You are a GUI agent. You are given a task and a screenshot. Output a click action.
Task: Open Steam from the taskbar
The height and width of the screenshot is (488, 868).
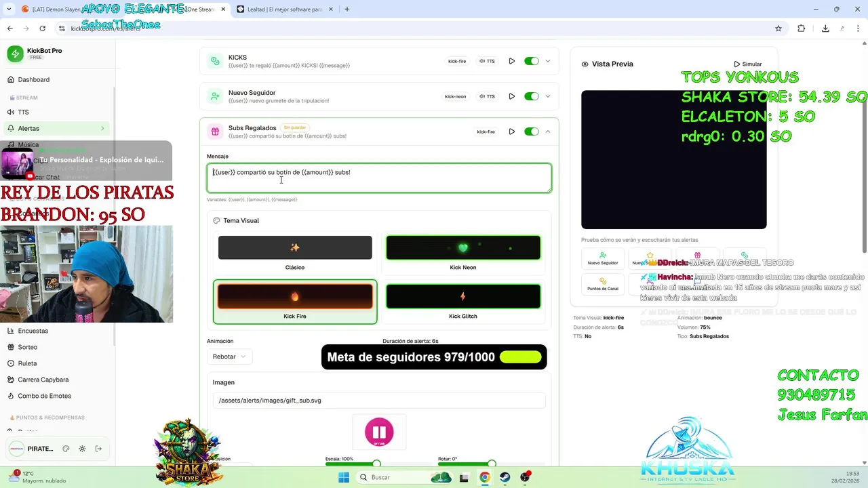pos(505,477)
